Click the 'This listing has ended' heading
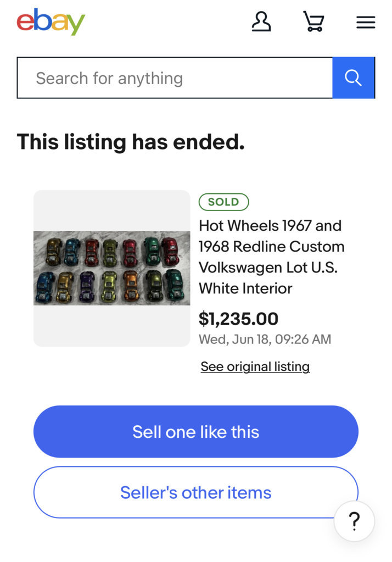The height and width of the screenshot is (562, 392). pos(131,142)
